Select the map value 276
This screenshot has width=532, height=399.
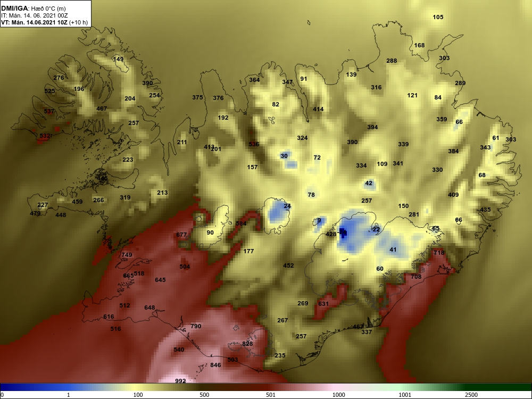[59, 78]
